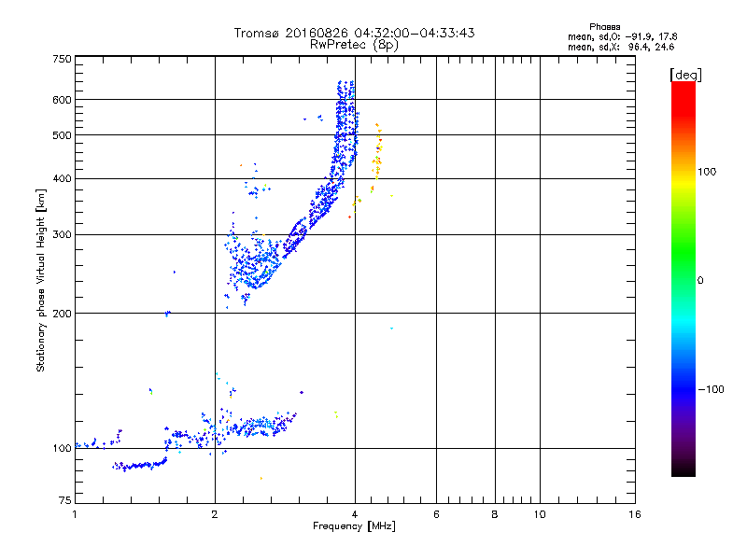The image size is (747, 560).
Task: Click the '0' colorbar tick label
Action: 700,281
